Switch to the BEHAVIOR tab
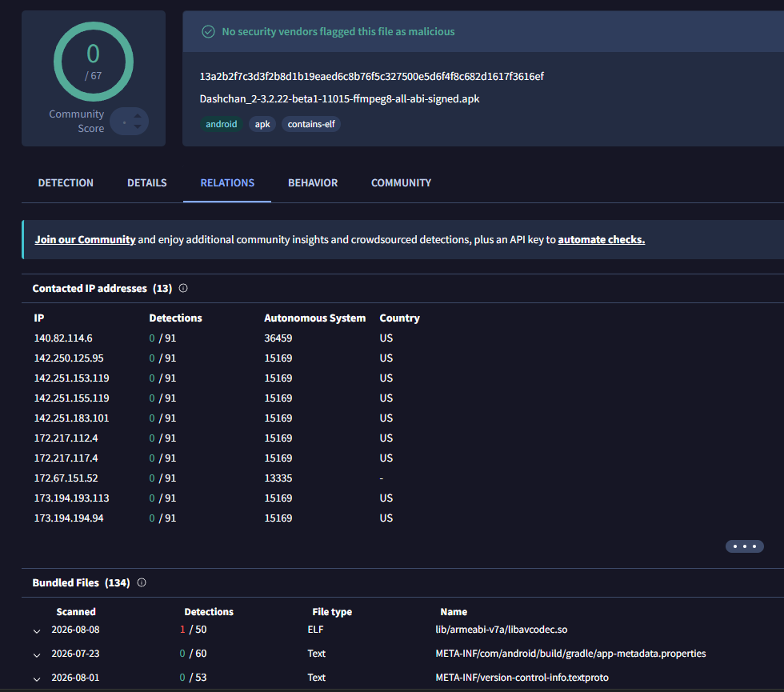Image resolution: width=784 pixels, height=692 pixels. point(313,183)
